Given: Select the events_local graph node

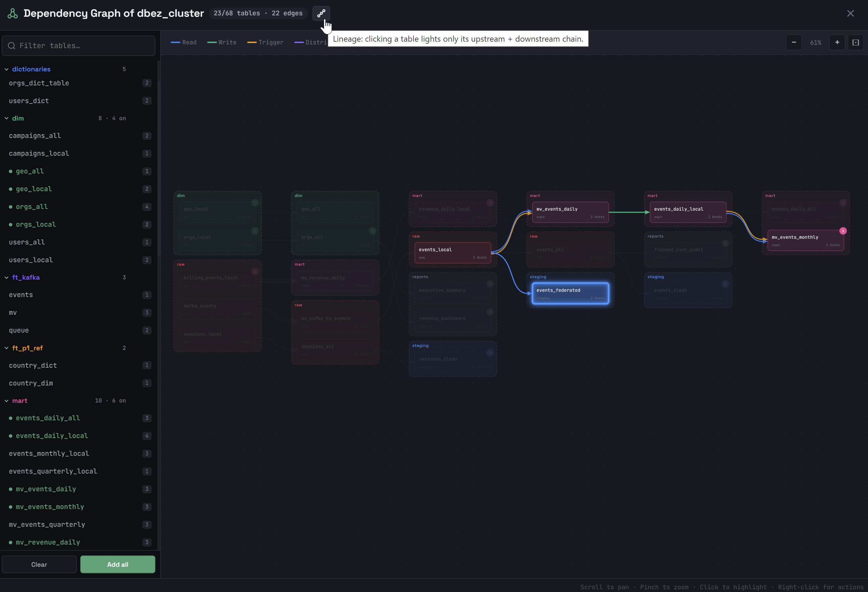Looking at the screenshot, I should coord(453,253).
